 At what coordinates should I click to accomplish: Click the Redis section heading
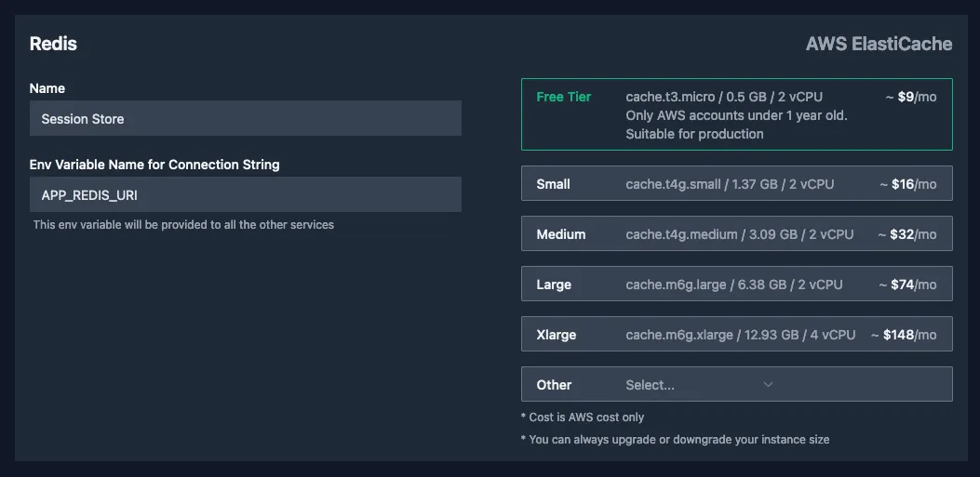[53, 44]
